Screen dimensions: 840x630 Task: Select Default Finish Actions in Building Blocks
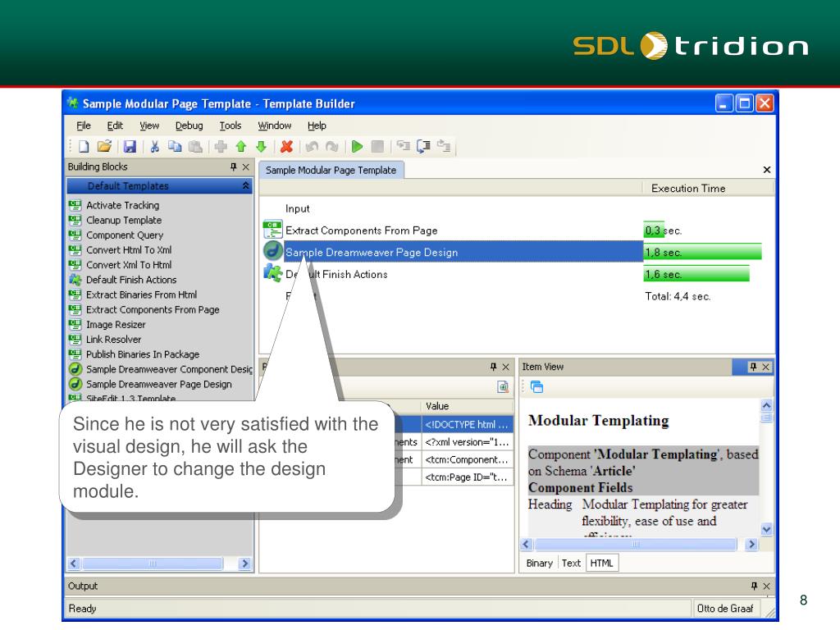pyautogui.click(x=131, y=280)
